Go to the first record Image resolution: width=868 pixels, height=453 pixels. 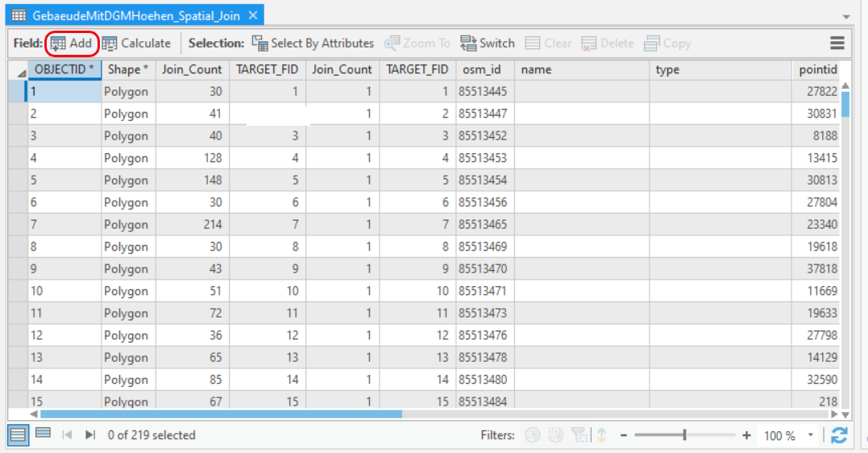tap(67, 434)
